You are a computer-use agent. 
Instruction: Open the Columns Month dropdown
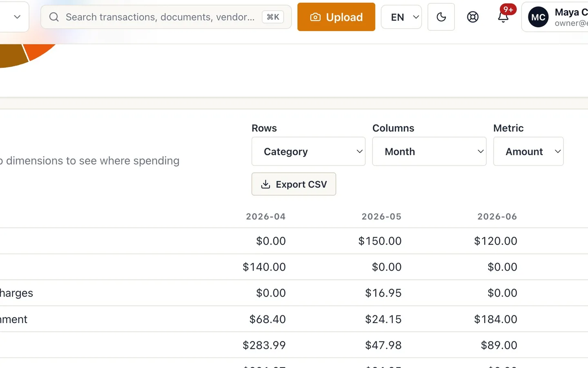click(x=429, y=151)
